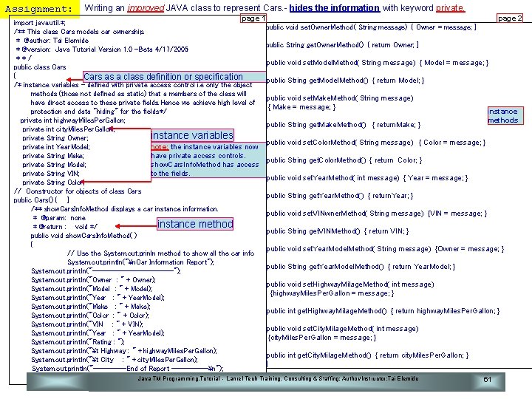
Task: Click "public String getColorMethod()" line
Action: point(344,160)
